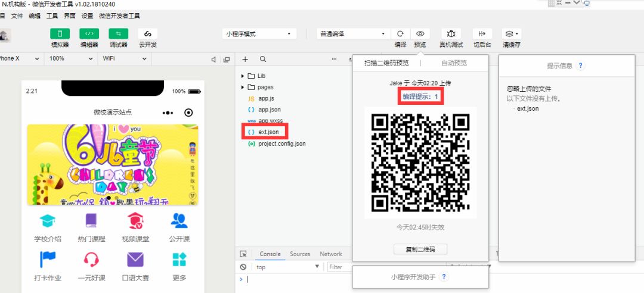Open the mini program mode dropdown

click(259, 34)
